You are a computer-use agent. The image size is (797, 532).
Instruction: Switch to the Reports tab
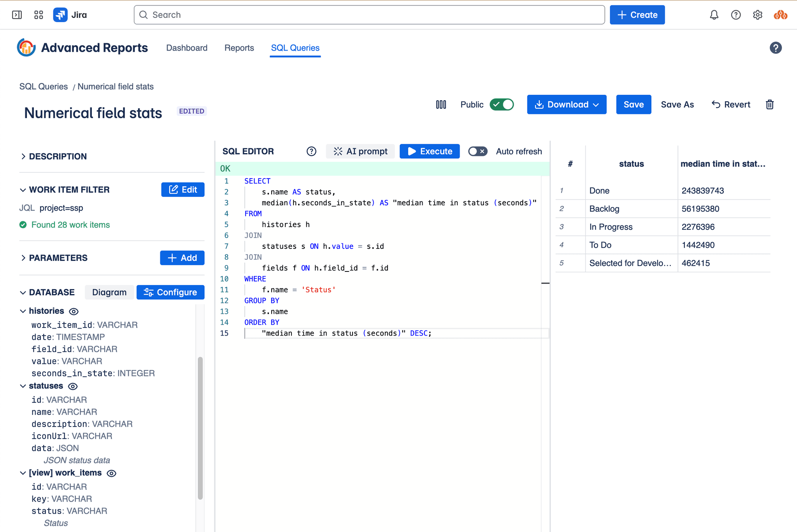pyautogui.click(x=239, y=48)
